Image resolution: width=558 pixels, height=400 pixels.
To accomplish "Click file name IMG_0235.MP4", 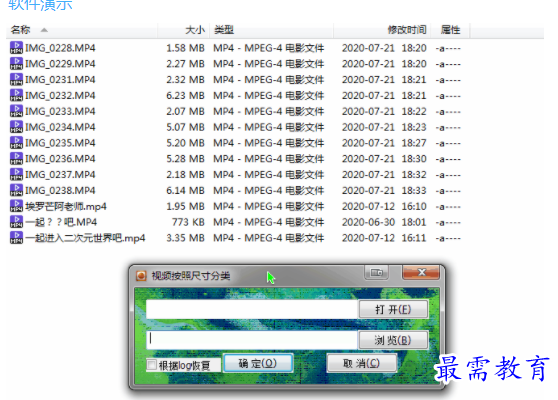I will [60, 143].
